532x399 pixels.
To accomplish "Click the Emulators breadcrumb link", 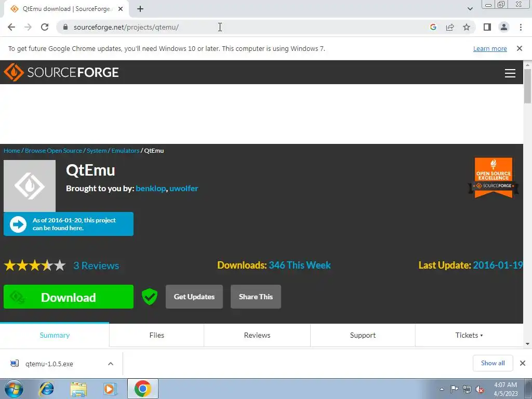I will click(x=125, y=151).
